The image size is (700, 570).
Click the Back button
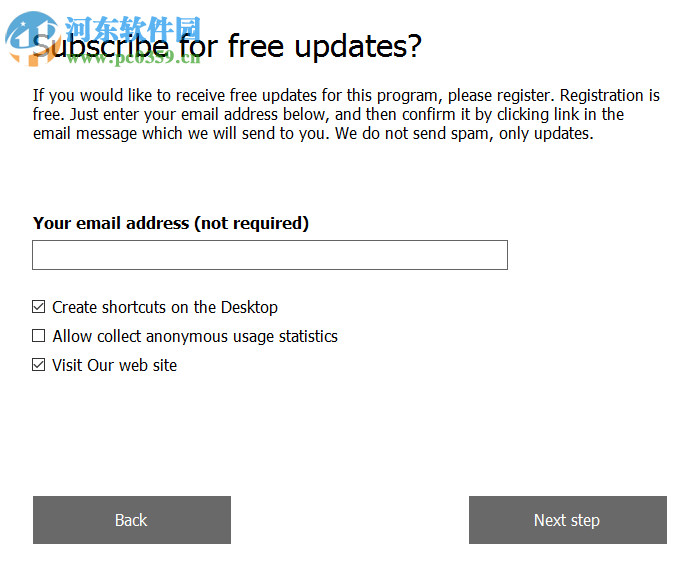(x=131, y=520)
